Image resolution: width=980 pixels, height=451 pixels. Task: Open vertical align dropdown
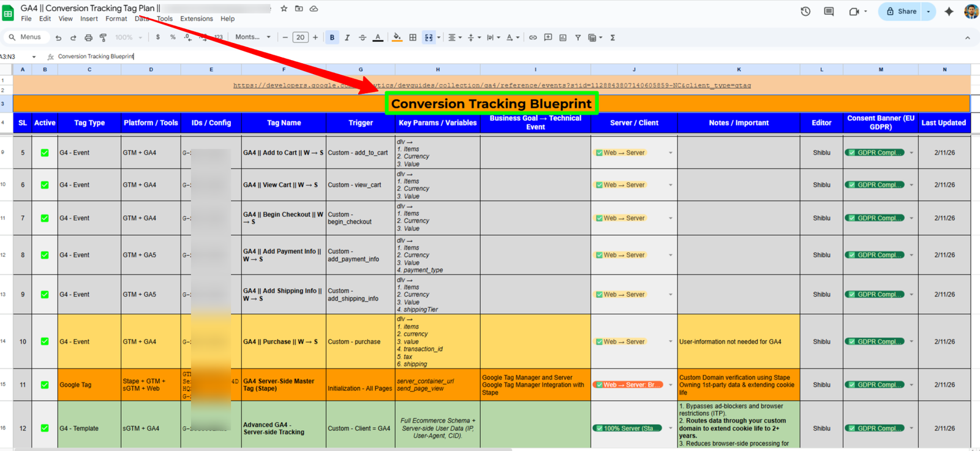pos(474,37)
